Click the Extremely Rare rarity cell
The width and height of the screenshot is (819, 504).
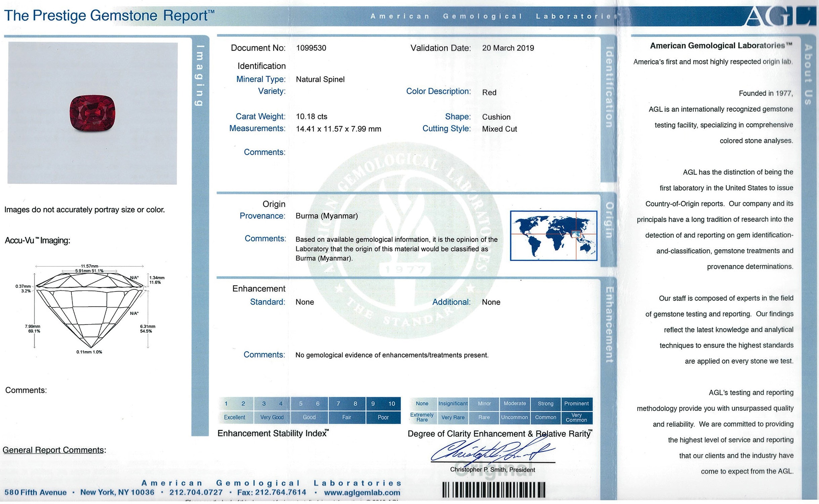point(422,417)
